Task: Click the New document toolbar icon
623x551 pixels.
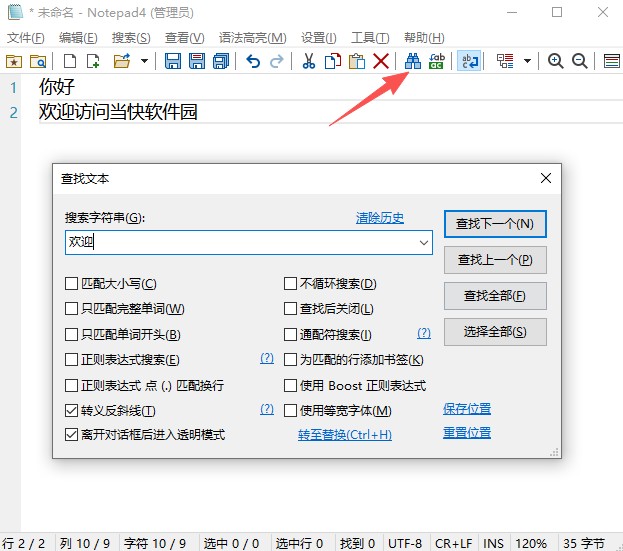Action: pos(69,61)
